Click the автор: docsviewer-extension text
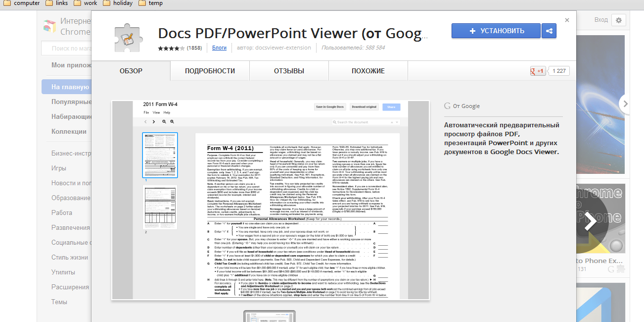Image resolution: width=644 pixels, height=322 pixels. (x=274, y=48)
